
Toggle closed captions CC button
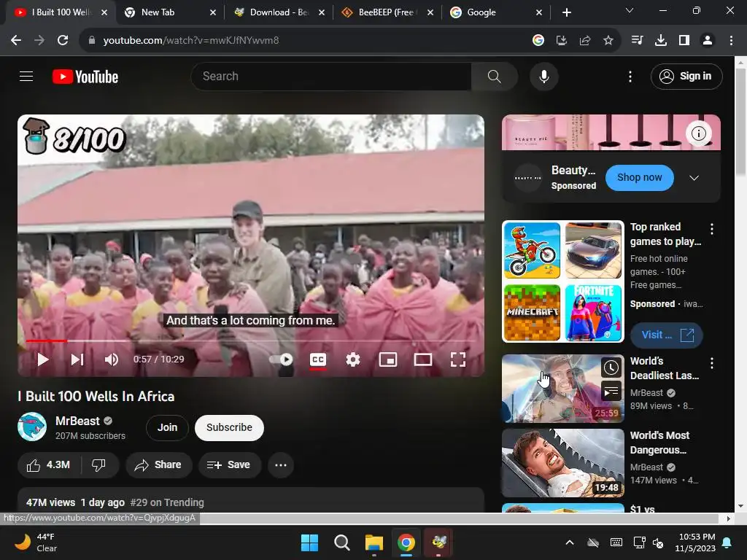tap(318, 359)
